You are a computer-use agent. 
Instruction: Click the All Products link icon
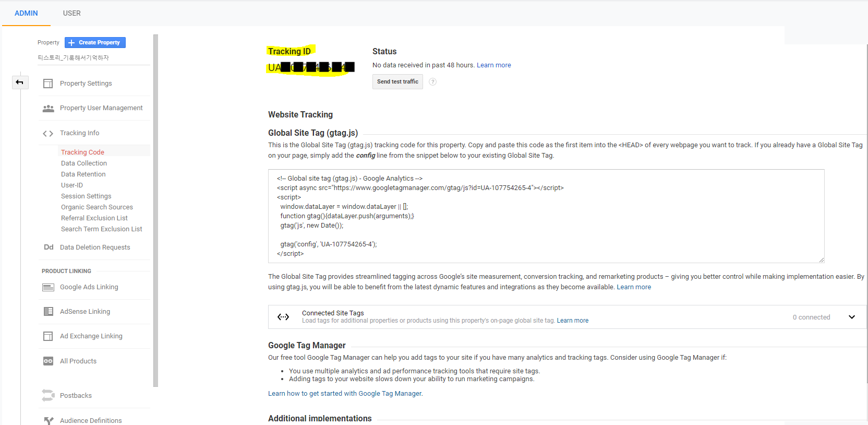tap(48, 361)
